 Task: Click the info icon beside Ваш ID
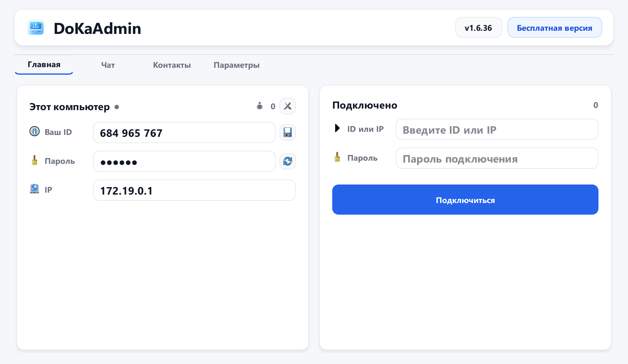[35, 131]
